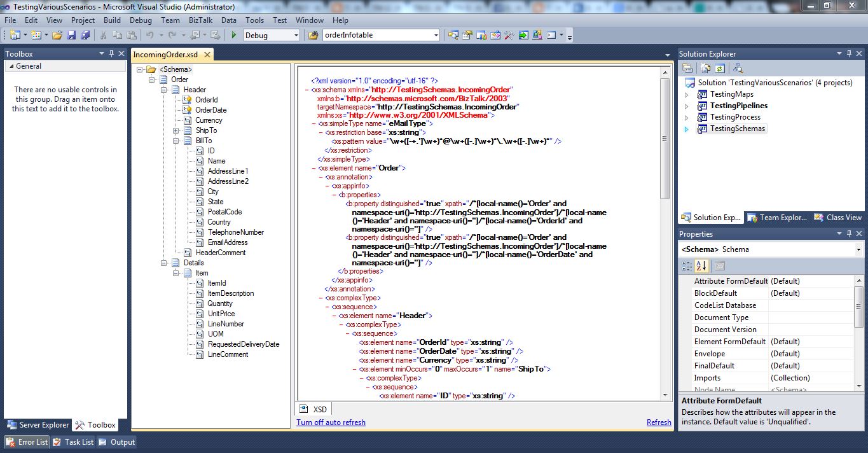
Task: Click the View Class Diagram icon in Solution Explorer
Action: coord(738,68)
